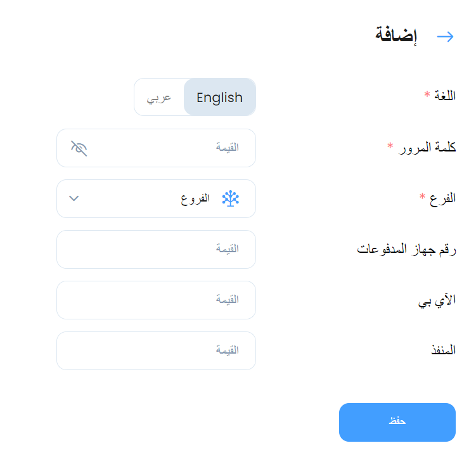This screenshot has width=476, height=462.
Task: Click the blue branches tree icon
Action: pyautogui.click(x=231, y=198)
